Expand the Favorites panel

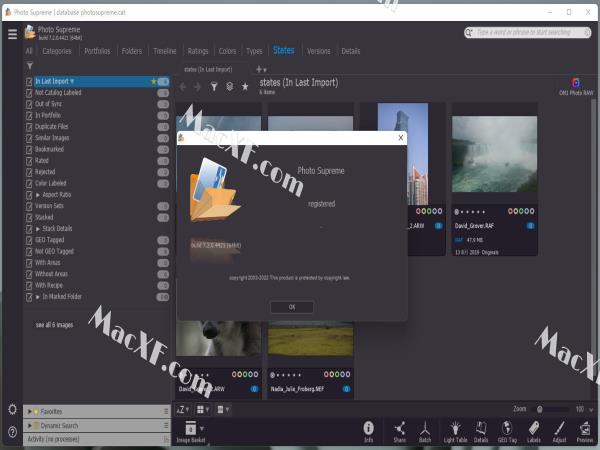(x=29, y=412)
